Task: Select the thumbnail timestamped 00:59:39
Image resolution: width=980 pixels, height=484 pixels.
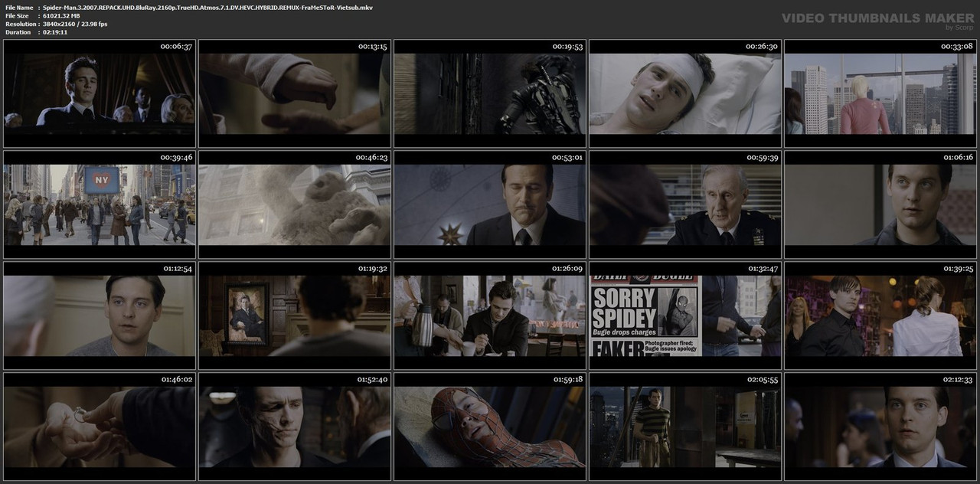Action: (x=685, y=204)
